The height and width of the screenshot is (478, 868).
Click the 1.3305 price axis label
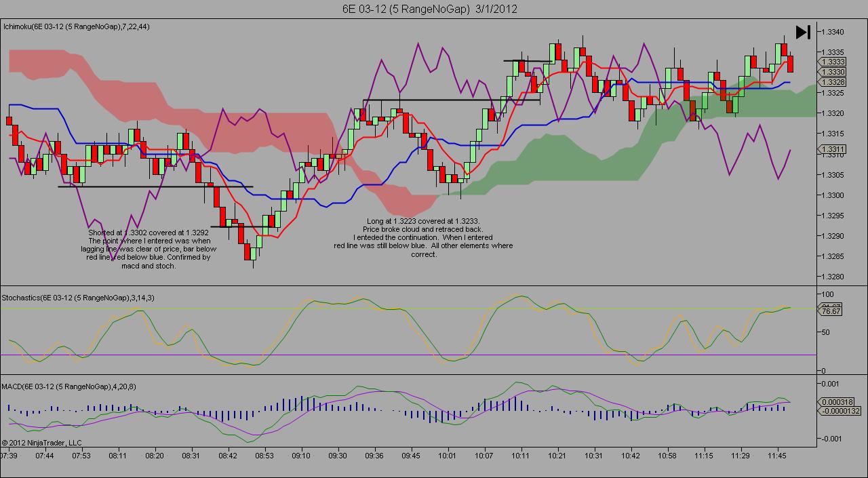click(833, 175)
